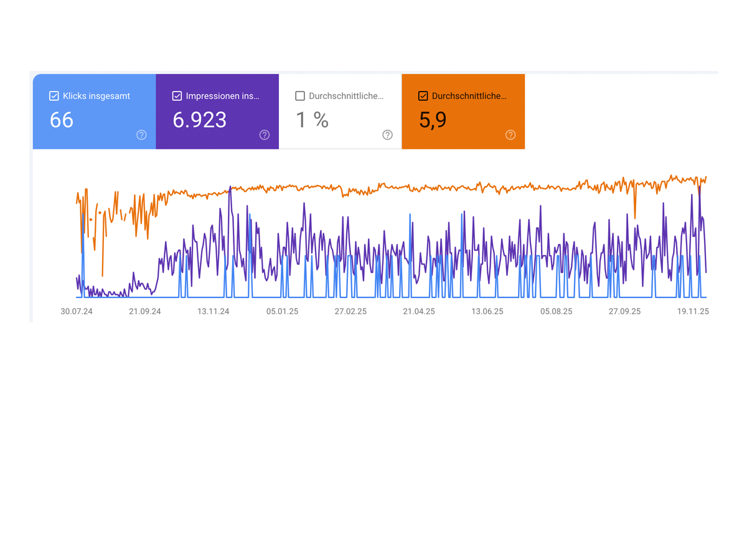
Task: Disable the Impressionen insgesamt checkbox
Action: (177, 96)
